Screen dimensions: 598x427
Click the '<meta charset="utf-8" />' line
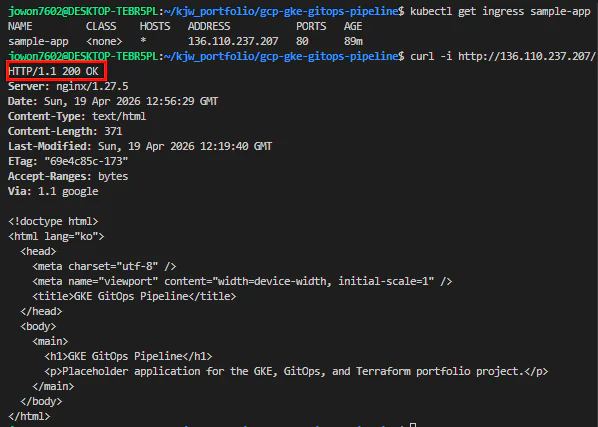click(x=104, y=266)
